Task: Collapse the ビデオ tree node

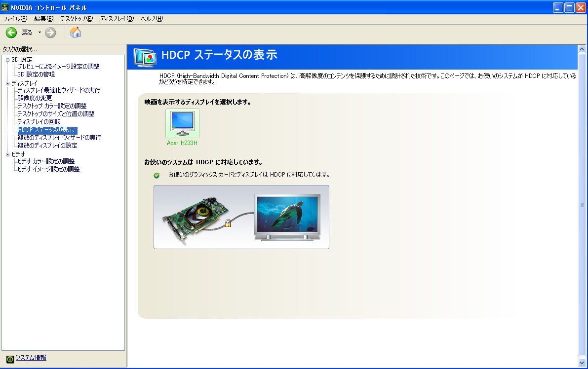Action: (7, 154)
